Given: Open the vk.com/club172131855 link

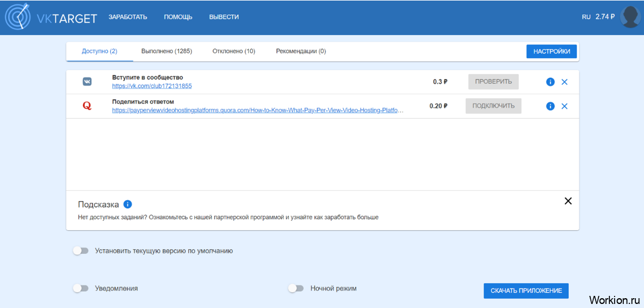Looking at the screenshot, I should (x=152, y=87).
